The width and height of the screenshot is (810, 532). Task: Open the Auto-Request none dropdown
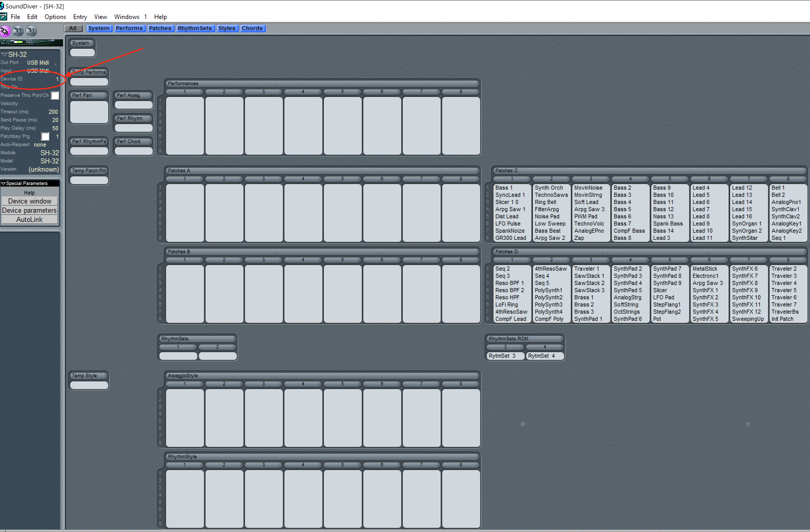click(x=40, y=145)
